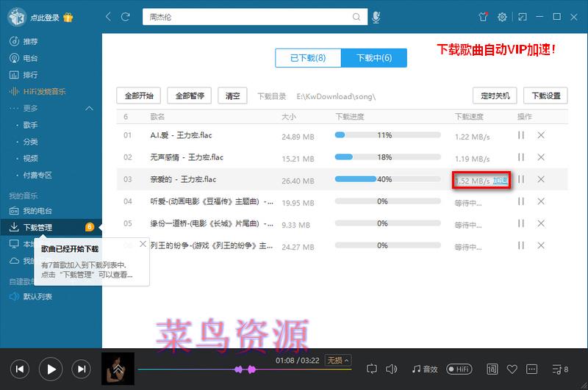Open the skin (shirt) icon
The width and height of the screenshot is (588, 390).
pos(483,16)
